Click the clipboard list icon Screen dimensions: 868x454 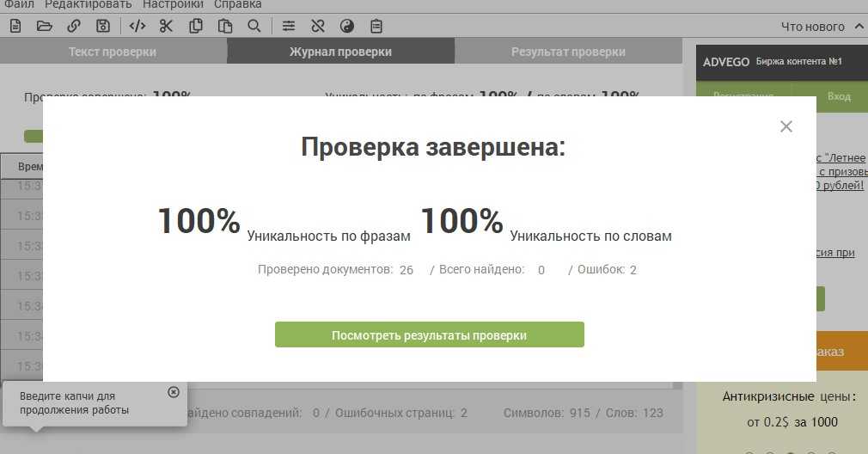tap(376, 26)
